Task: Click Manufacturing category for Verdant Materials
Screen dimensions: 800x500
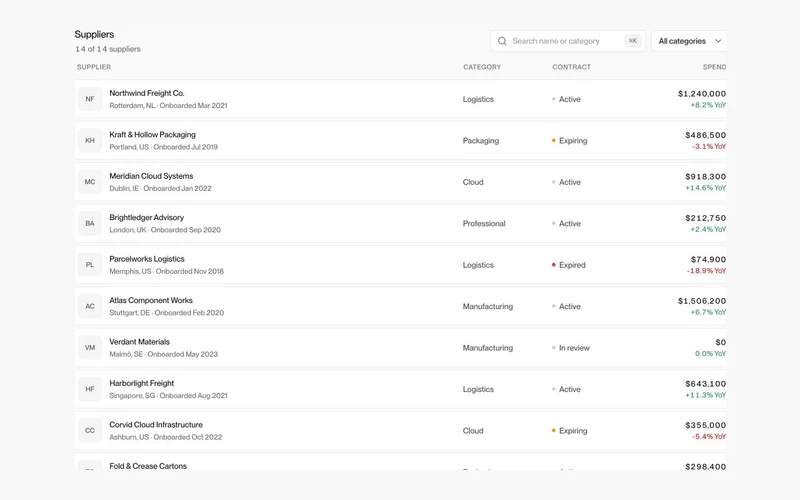Action: 488,347
